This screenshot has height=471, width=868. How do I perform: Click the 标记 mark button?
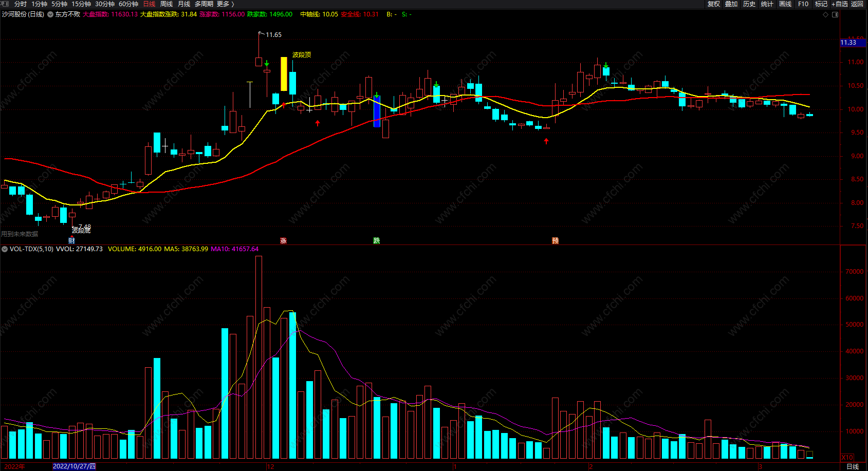(x=821, y=4)
